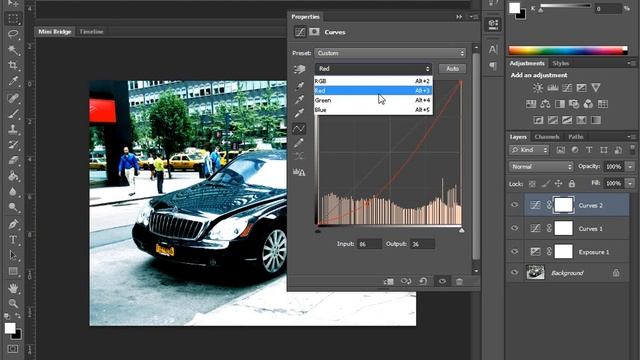Click the Curves 2 layer mask thumbnail

(563, 205)
